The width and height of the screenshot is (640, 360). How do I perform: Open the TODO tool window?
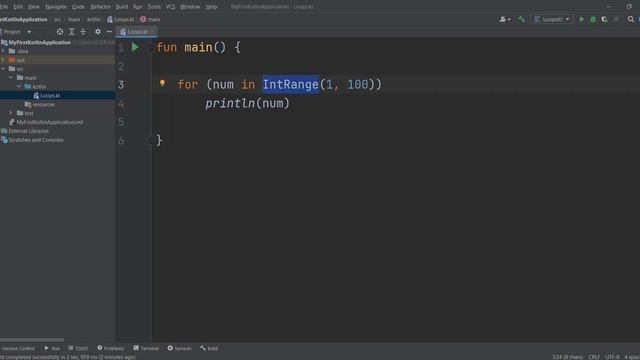(x=78, y=348)
